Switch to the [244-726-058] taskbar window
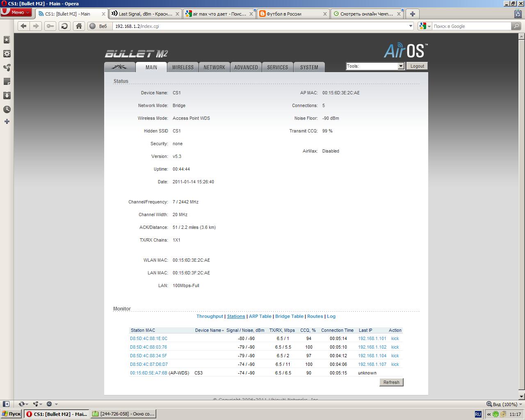The height and width of the screenshot is (420, 525). (123, 414)
